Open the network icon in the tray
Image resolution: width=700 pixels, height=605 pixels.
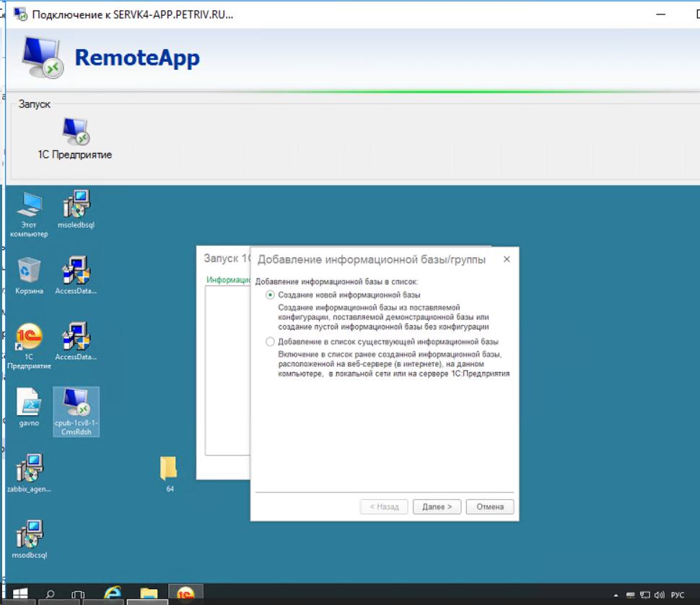point(645,595)
